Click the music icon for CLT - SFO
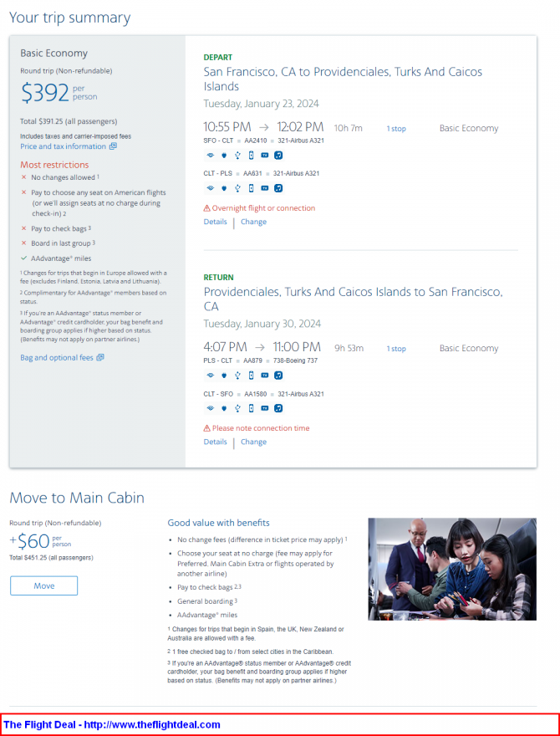Screen dimensions: 560x736 [x=278, y=408]
